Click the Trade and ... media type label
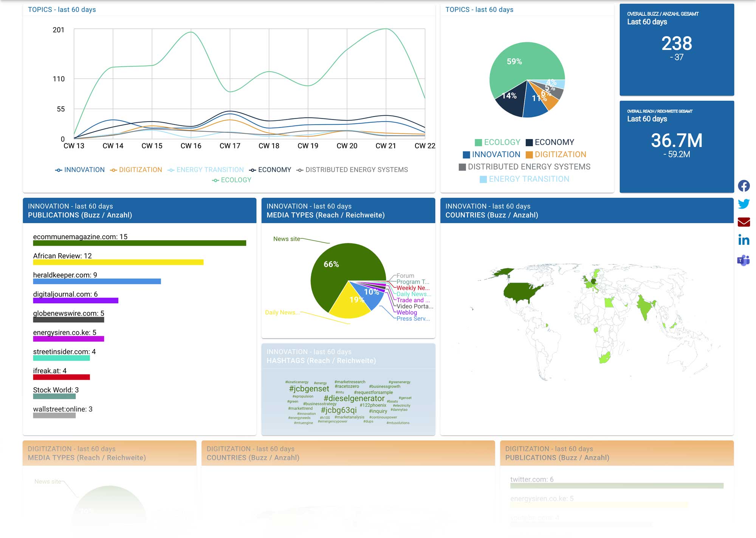The width and height of the screenshot is (756, 538). (x=413, y=300)
